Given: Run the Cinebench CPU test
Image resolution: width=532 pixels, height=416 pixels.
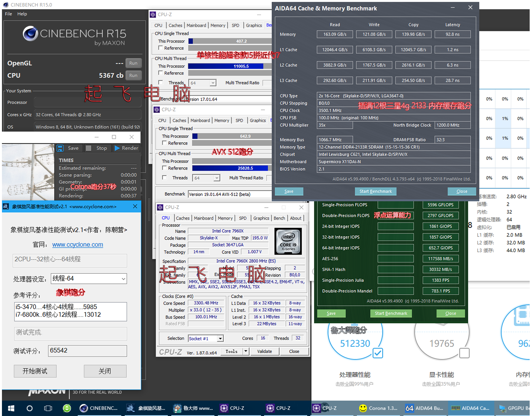Looking at the screenshot, I should [133, 75].
